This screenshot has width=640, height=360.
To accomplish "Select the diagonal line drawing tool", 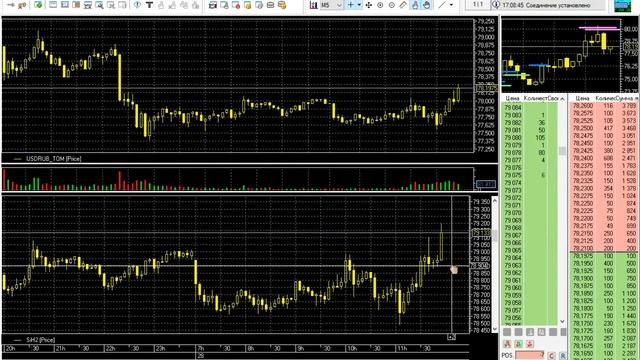I will tap(442, 5).
